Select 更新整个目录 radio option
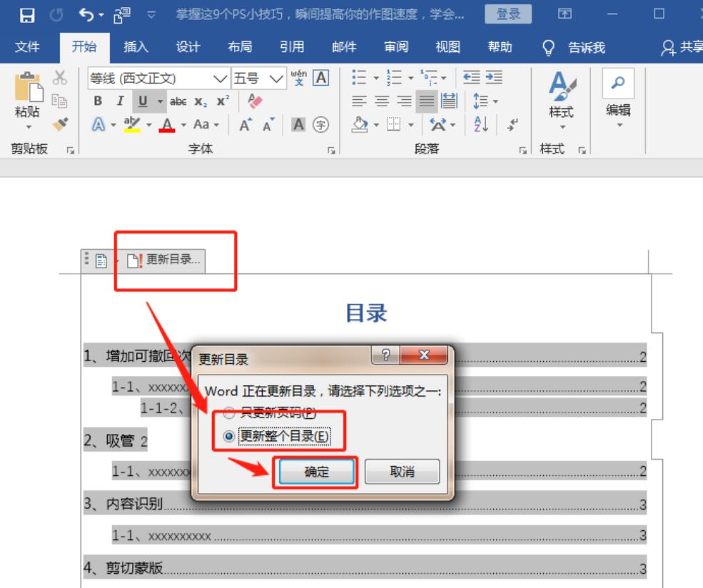703x588 pixels. pyautogui.click(x=228, y=436)
